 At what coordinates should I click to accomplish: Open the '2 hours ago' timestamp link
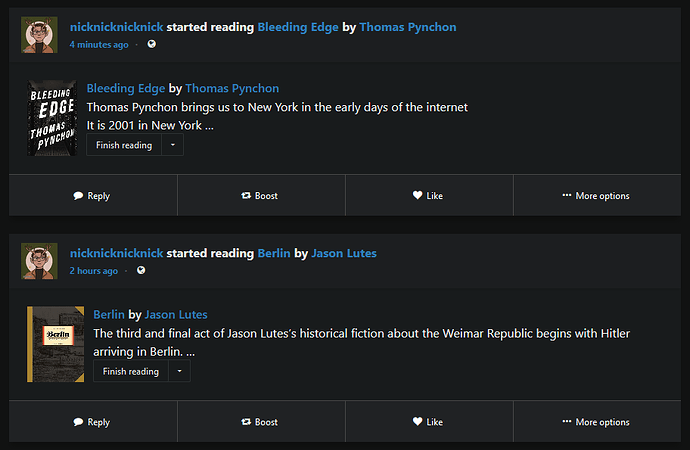coord(93,271)
